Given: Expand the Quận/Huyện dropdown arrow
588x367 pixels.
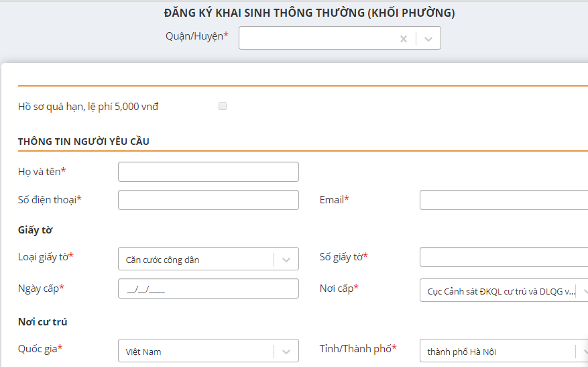Looking at the screenshot, I should (x=428, y=39).
